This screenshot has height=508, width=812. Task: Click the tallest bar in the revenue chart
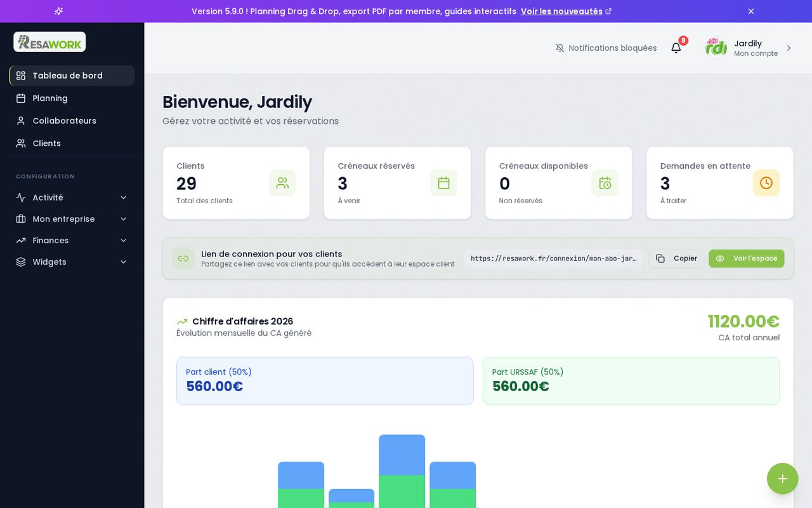pyautogui.click(x=402, y=471)
